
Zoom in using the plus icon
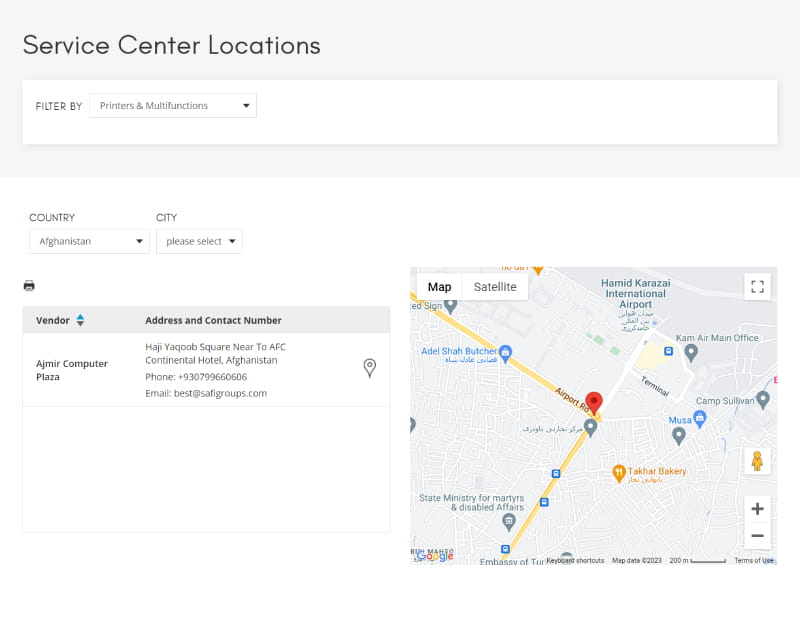click(757, 508)
